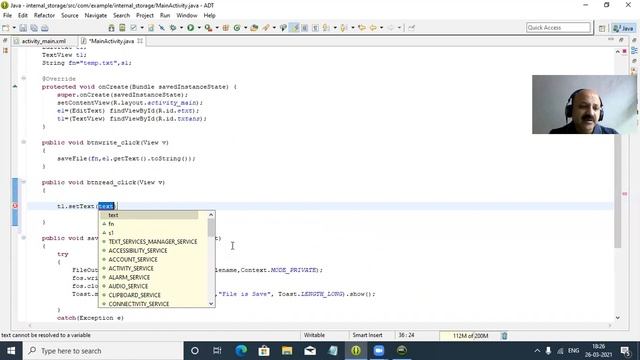Switch to the Java perspective button
Image resolution: width=640 pixels, height=360 pixels.
pyautogui.click(x=624, y=28)
